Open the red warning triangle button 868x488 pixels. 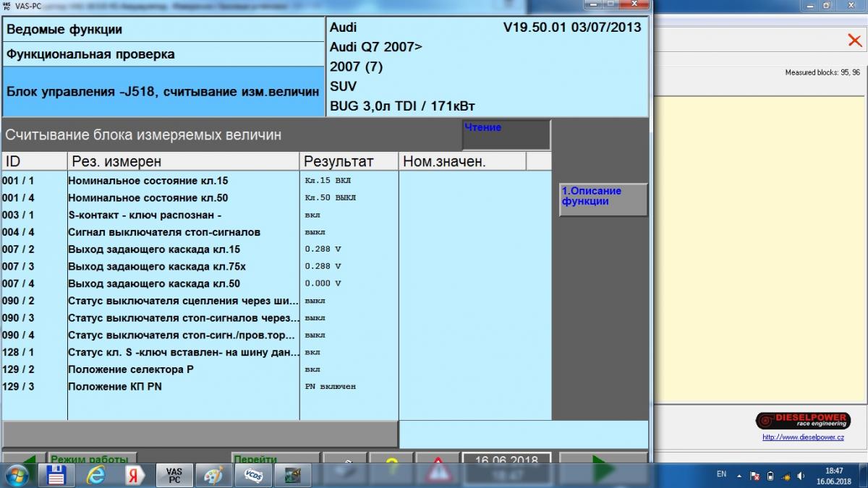(438, 468)
